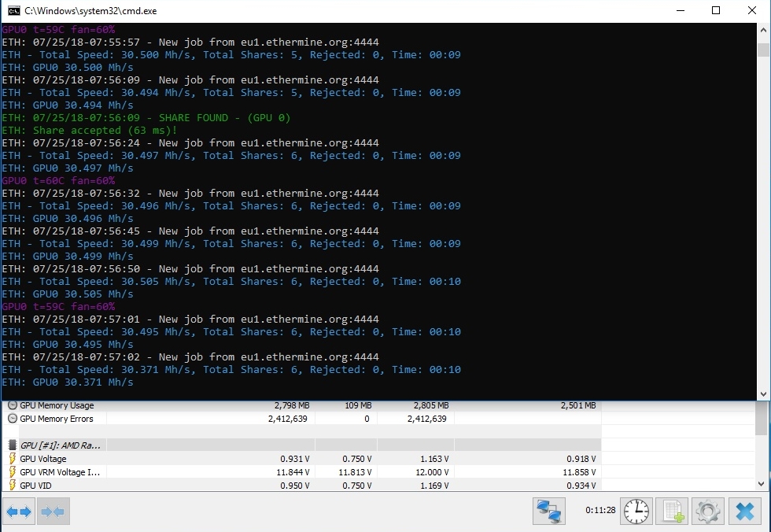Select the GPU Memory Errors sensor row
The height and width of the screenshot is (532, 771).
pyautogui.click(x=56, y=419)
